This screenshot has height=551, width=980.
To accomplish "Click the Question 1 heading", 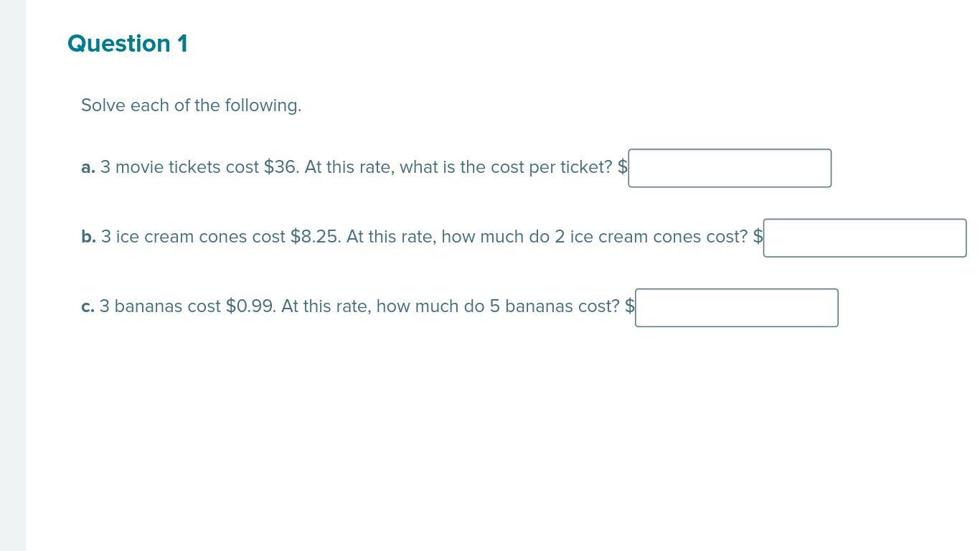I will point(128,44).
